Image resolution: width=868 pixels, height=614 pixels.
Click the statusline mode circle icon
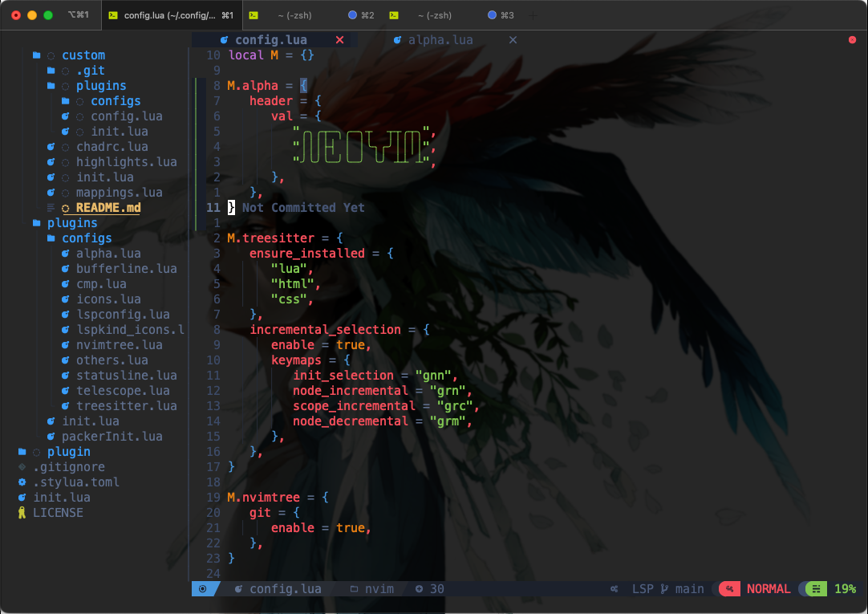point(203,589)
